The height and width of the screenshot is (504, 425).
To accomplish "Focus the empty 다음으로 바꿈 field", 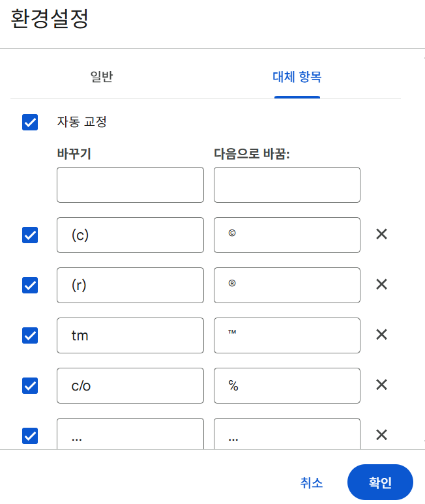I will (287, 185).
